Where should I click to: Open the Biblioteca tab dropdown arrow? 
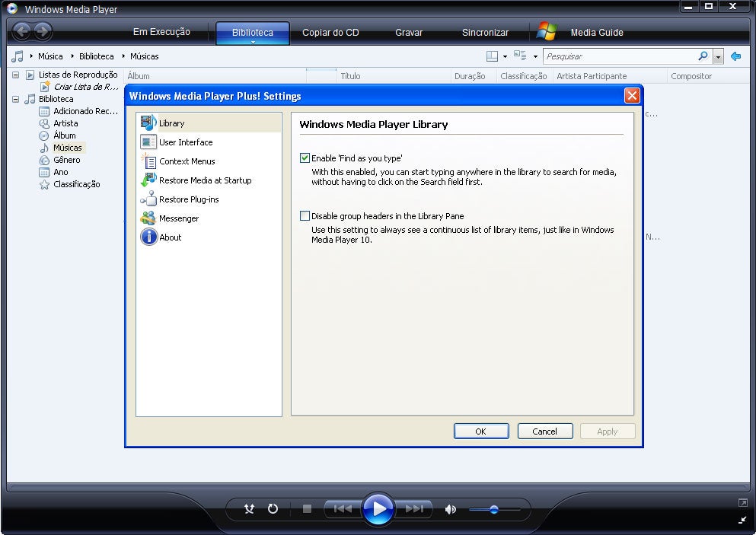tap(253, 42)
